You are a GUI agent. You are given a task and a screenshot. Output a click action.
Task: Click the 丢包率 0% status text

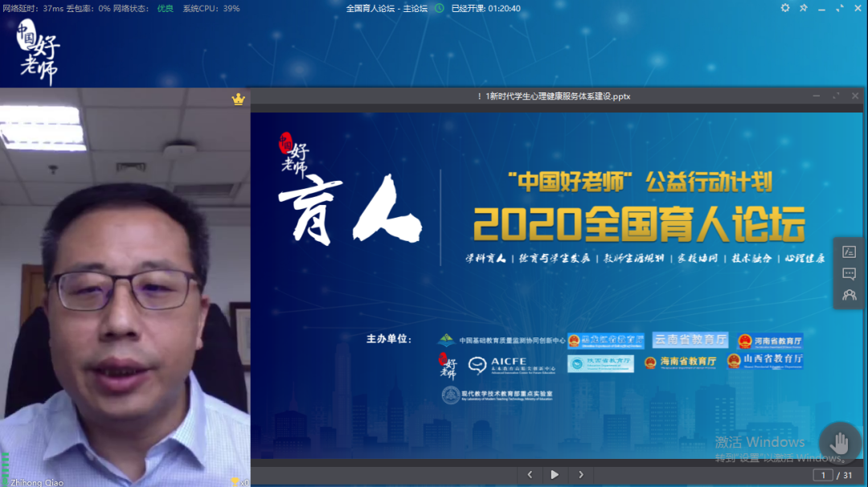coord(88,8)
